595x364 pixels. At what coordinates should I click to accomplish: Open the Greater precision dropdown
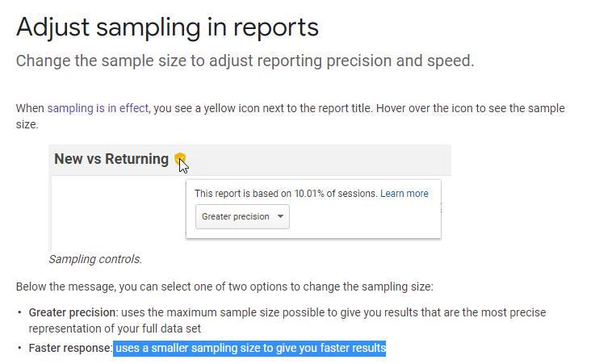pyautogui.click(x=242, y=216)
